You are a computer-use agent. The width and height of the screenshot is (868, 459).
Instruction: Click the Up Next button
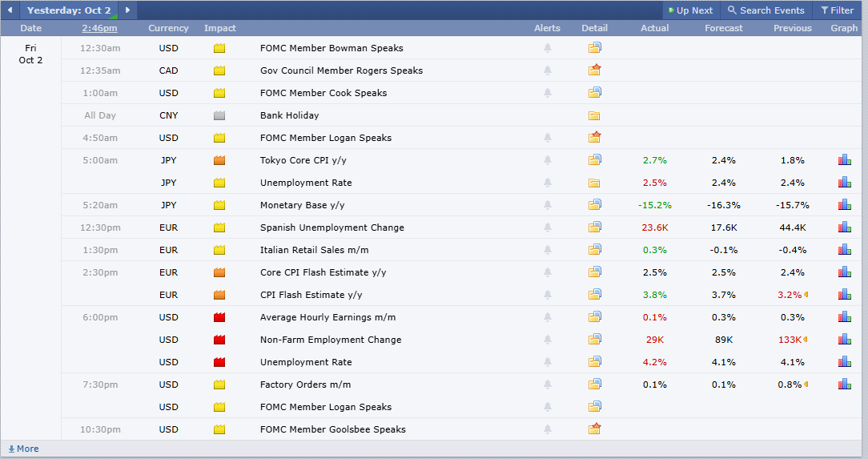pos(691,10)
